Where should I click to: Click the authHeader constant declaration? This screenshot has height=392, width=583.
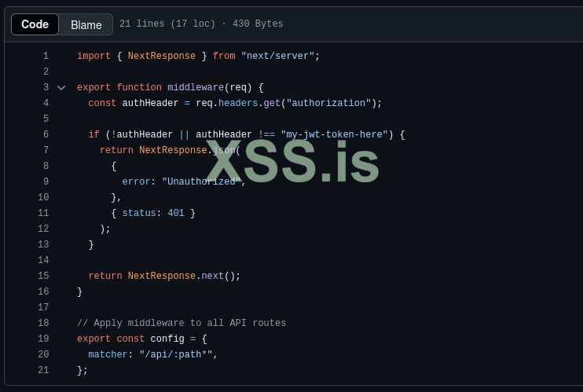tap(150, 103)
